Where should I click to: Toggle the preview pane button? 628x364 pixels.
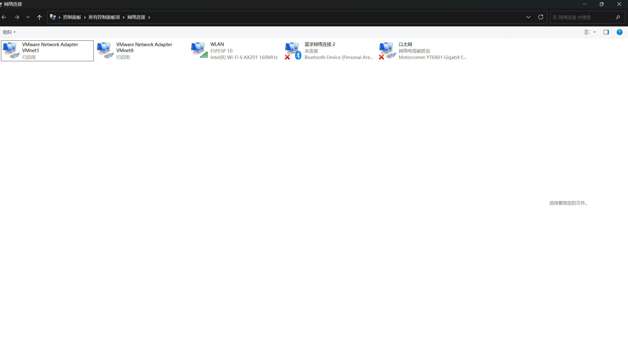point(606,32)
